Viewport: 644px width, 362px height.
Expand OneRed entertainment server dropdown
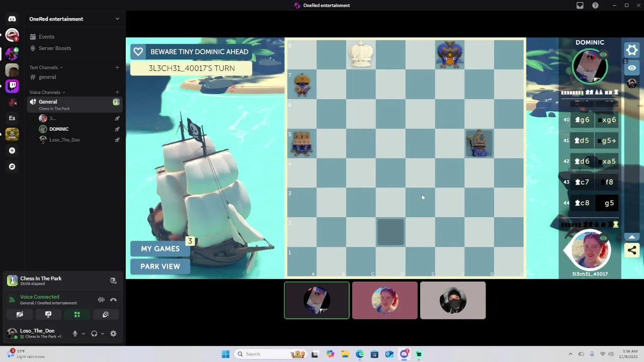tap(117, 19)
